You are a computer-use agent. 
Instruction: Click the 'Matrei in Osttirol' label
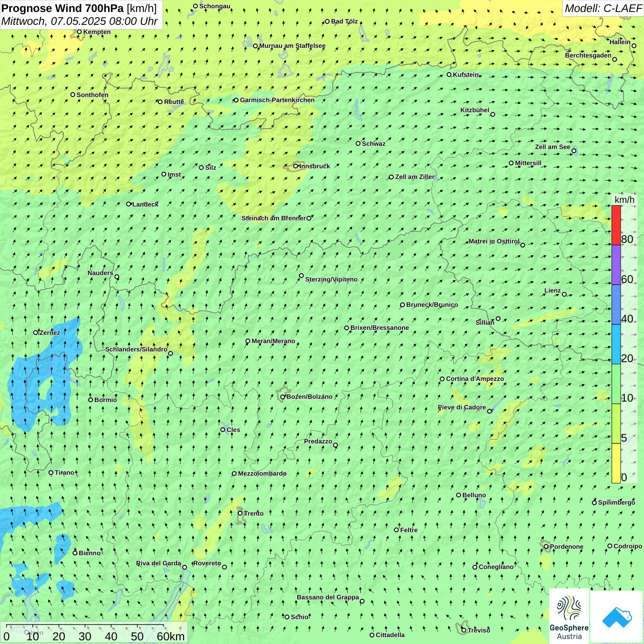[494, 241]
